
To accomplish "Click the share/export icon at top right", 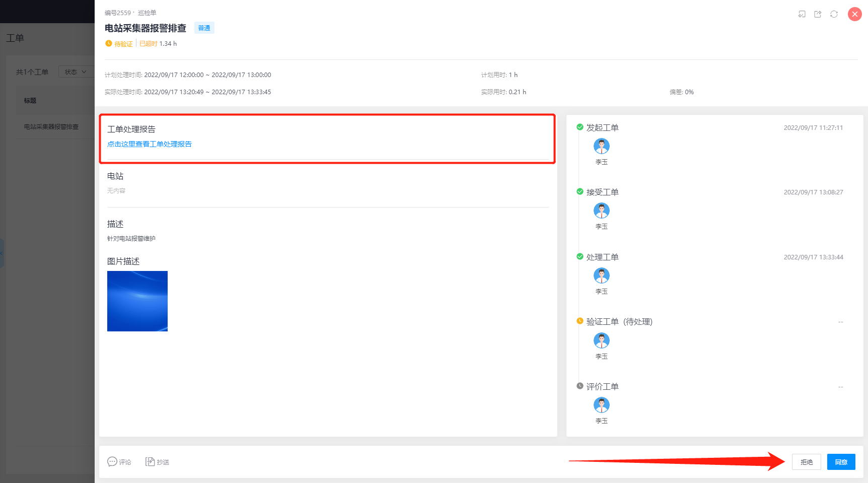I will click(818, 14).
